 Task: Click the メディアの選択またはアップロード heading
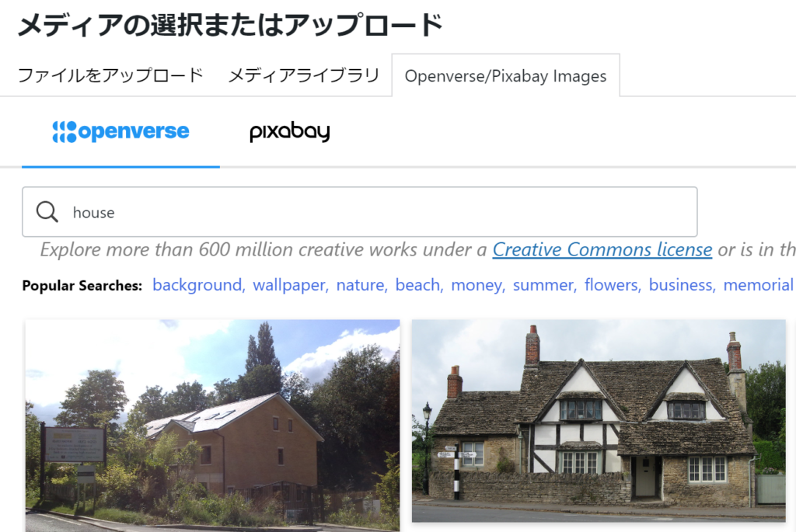click(x=230, y=24)
